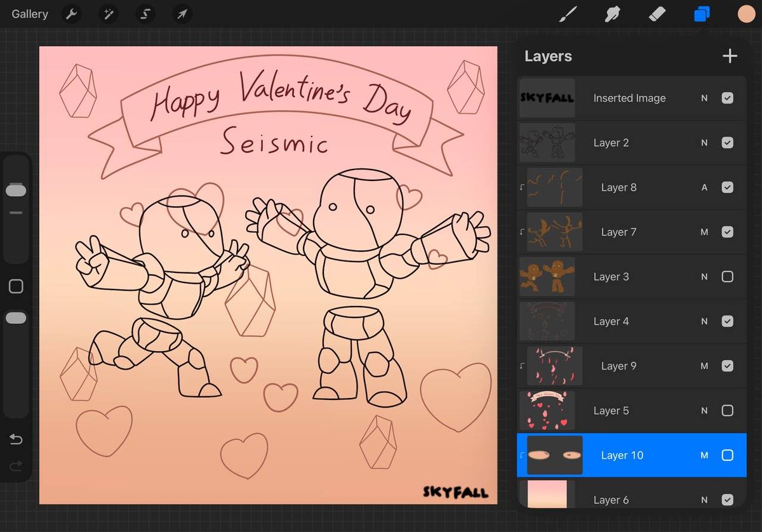Select Layer 5 thumbnail with hearts
The height and width of the screenshot is (532, 762).
(x=547, y=411)
